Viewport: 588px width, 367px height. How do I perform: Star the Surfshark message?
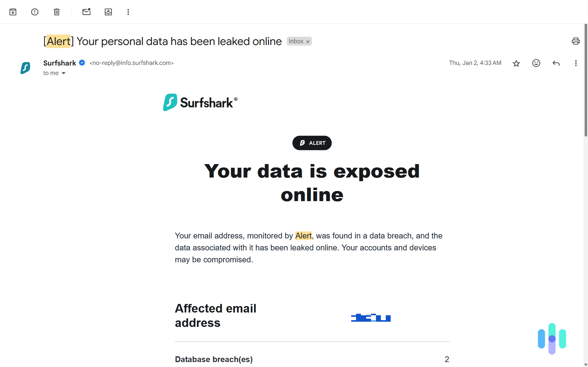(x=516, y=63)
